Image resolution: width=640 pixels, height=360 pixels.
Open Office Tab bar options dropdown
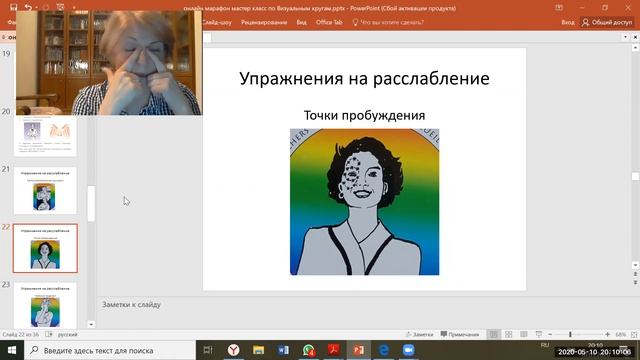point(625,37)
